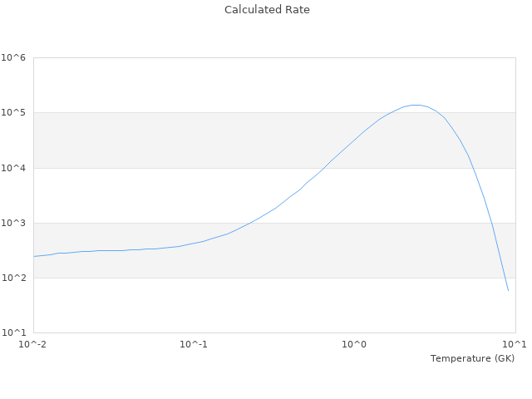Click the right end of the blue curve

[508, 291]
